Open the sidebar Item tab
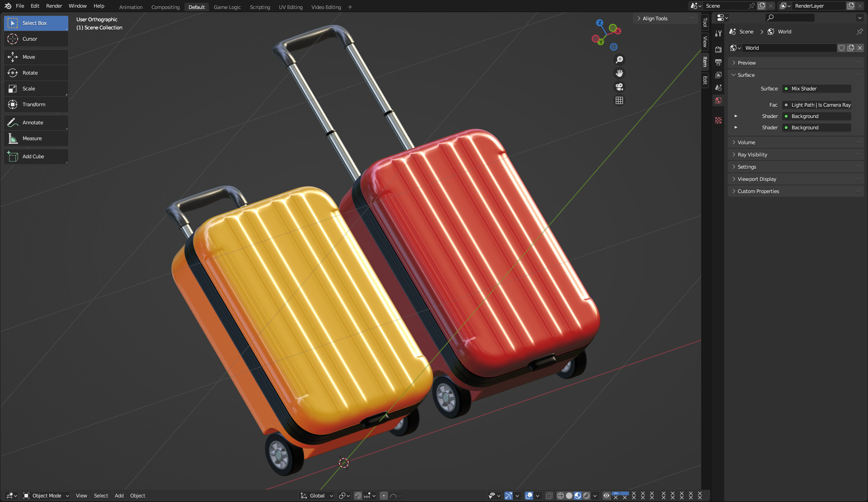This screenshot has height=502, width=868. (705, 62)
